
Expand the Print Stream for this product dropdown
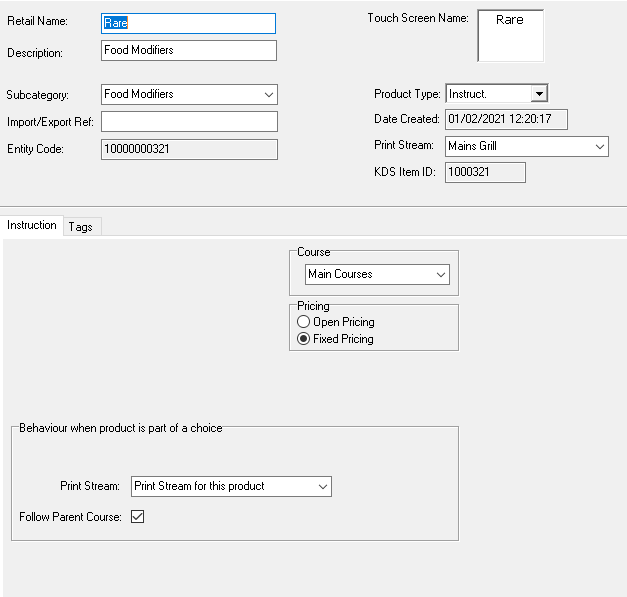[230, 486]
